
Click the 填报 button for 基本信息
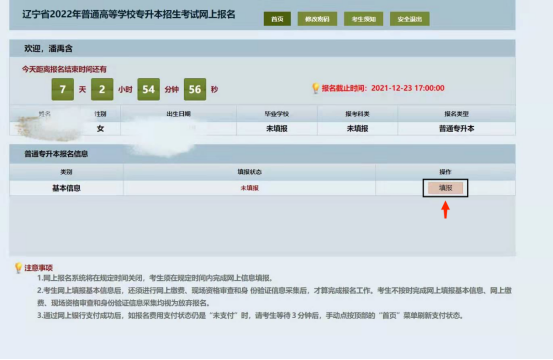tap(445, 188)
